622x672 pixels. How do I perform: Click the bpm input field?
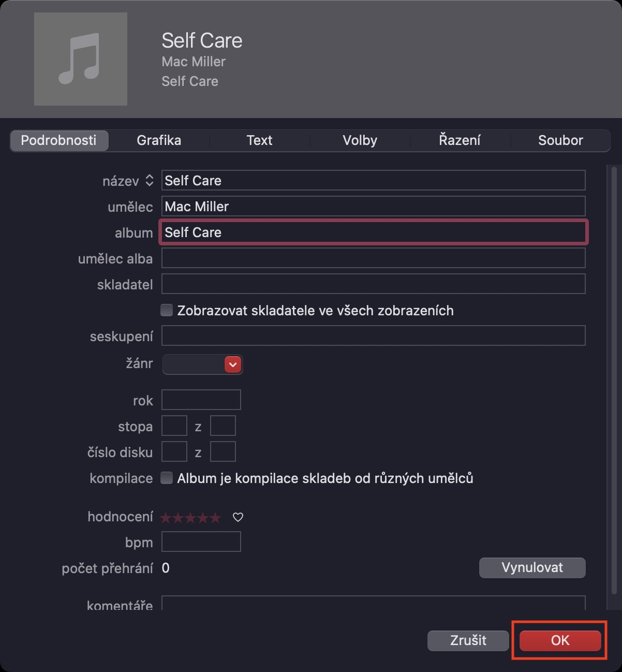pos(201,542)
